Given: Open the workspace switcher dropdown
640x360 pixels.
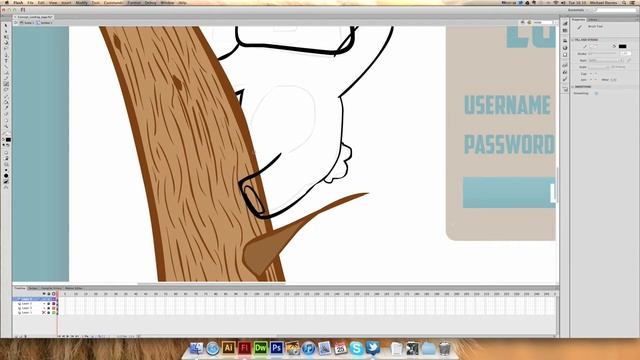Looking at the screenshot, I should tap(578, 10).
